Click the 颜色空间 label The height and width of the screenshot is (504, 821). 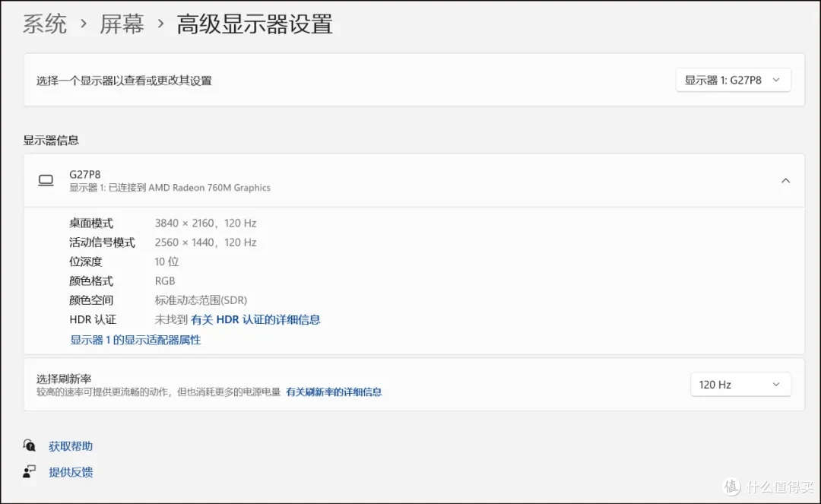point(91,300)
